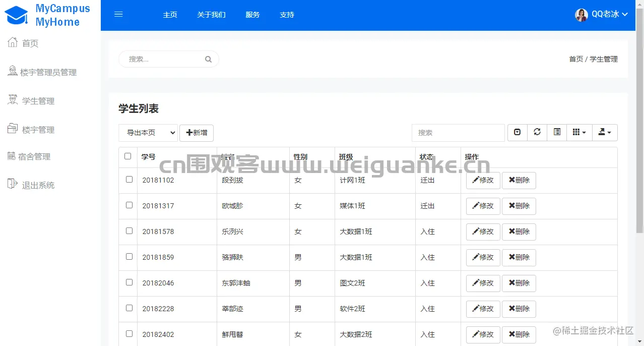Open the 导出本页 export dropdown

pyautogui.click(x=148, y=133)
